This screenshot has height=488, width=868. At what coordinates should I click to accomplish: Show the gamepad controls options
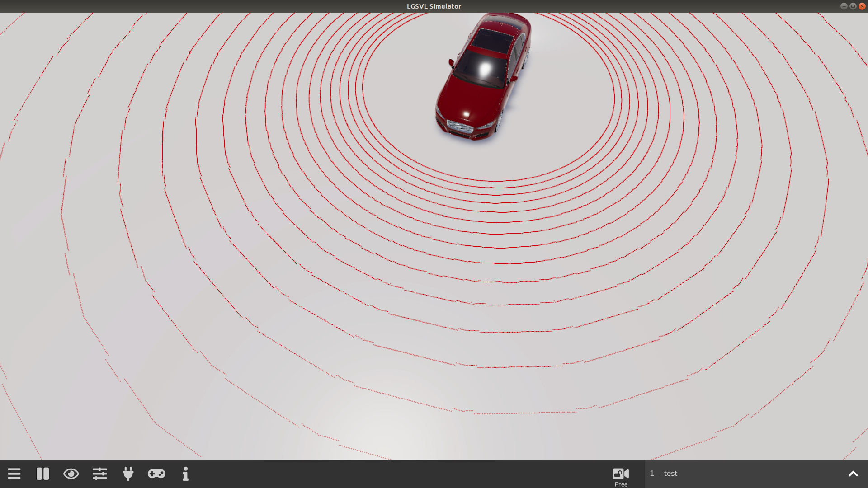156,474
